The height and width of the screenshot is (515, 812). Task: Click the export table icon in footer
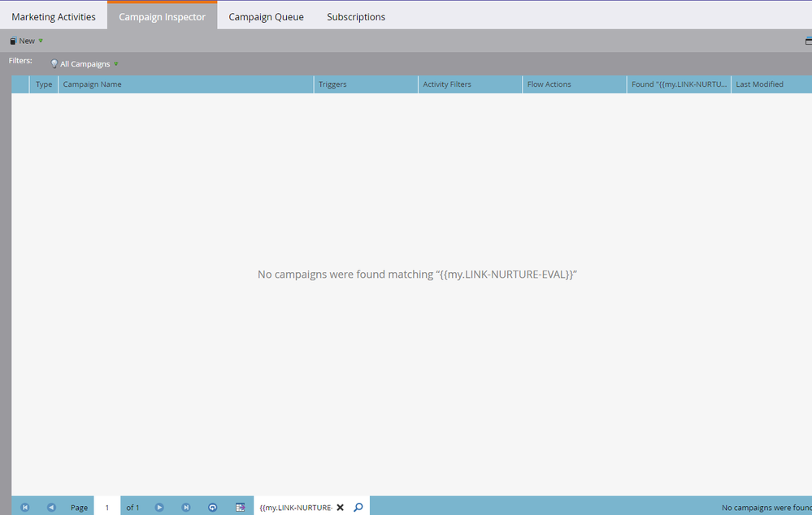click(x=241, y=507)
